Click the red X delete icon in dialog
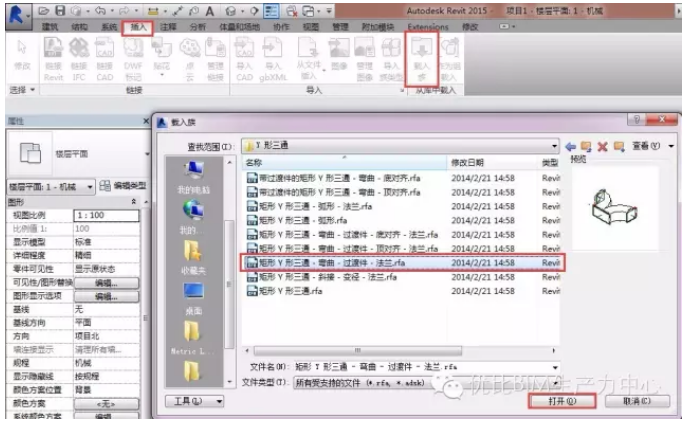This screenshot has width=693, height=425. click(601, 145)
